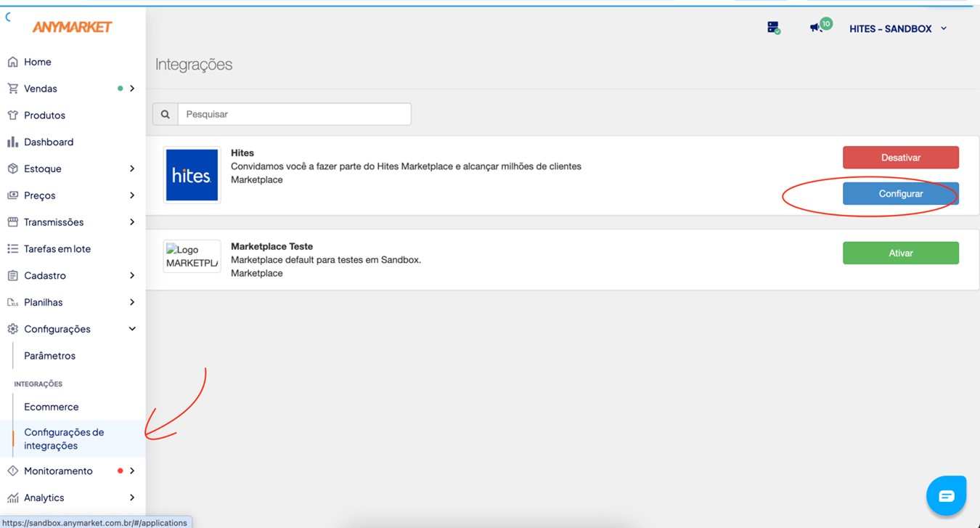Click the Monitoramento diamond icon
Viewport: 980px width, 528px height.
(x=12, y=471)
